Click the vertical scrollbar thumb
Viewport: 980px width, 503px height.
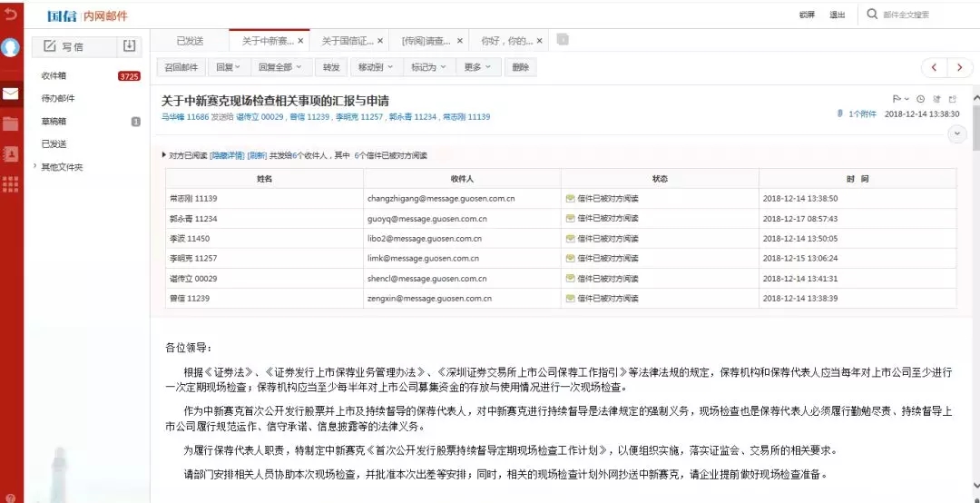[x=975, y=128]
